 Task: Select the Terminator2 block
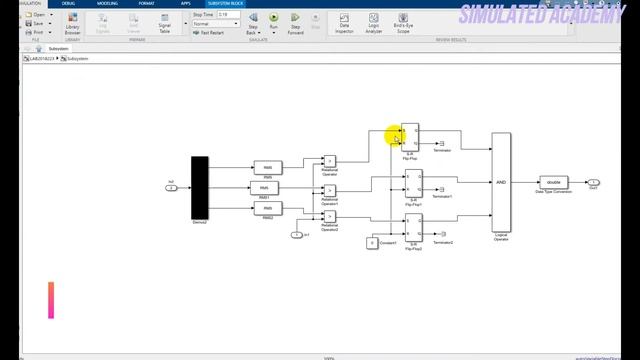tap(443, 234)
